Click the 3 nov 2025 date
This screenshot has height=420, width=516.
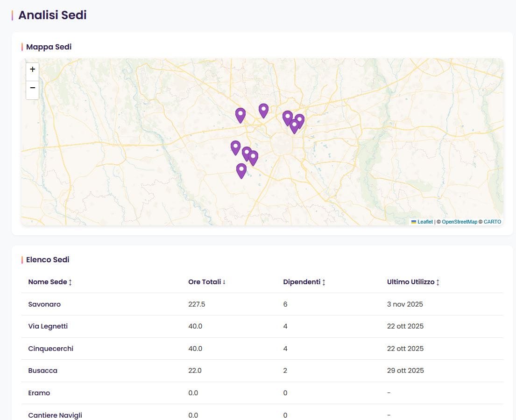[x=405, y=304]
